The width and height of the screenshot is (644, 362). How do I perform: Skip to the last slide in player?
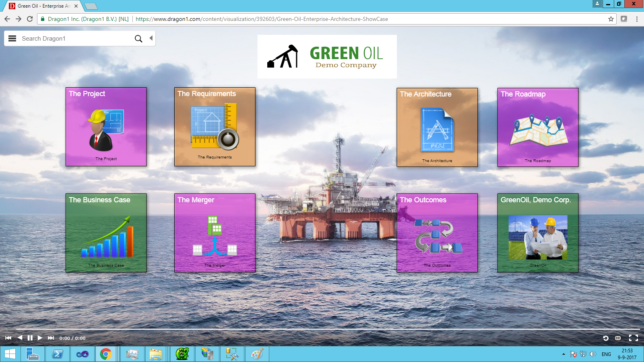click(51, 338)
